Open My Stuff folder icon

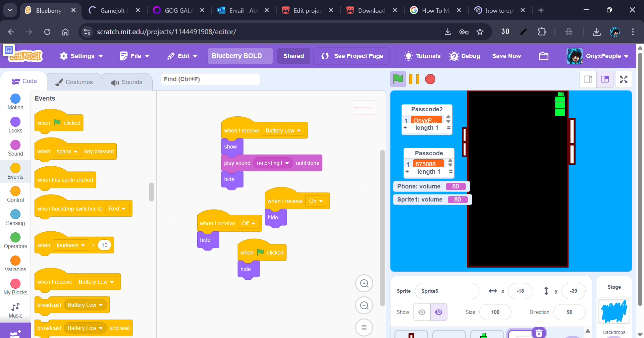[543, 56]
